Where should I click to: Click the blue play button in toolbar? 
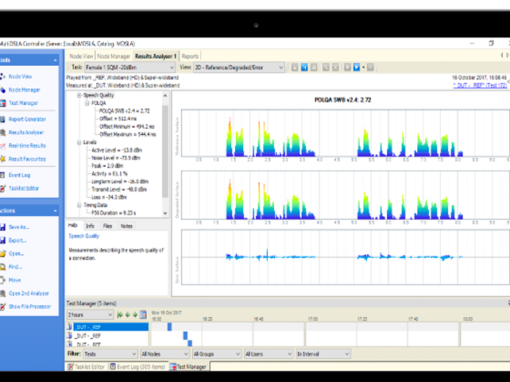tap(356, 67)
